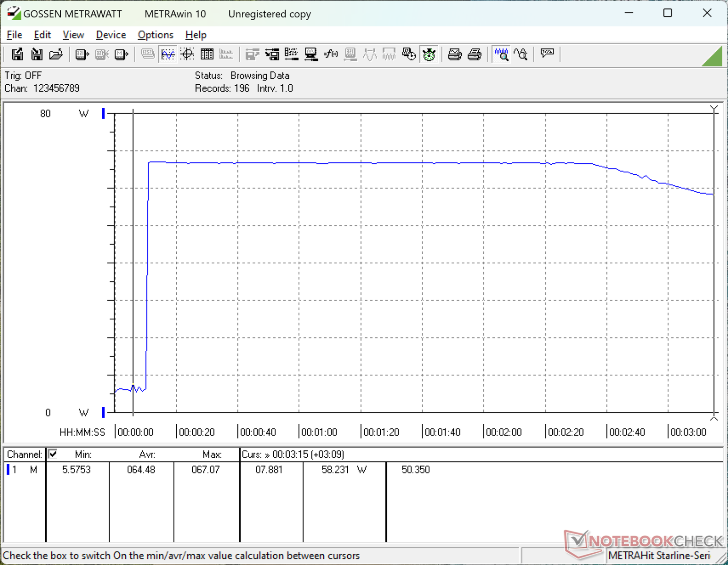Click the HH:MM:SS axis label

point(82,432)
